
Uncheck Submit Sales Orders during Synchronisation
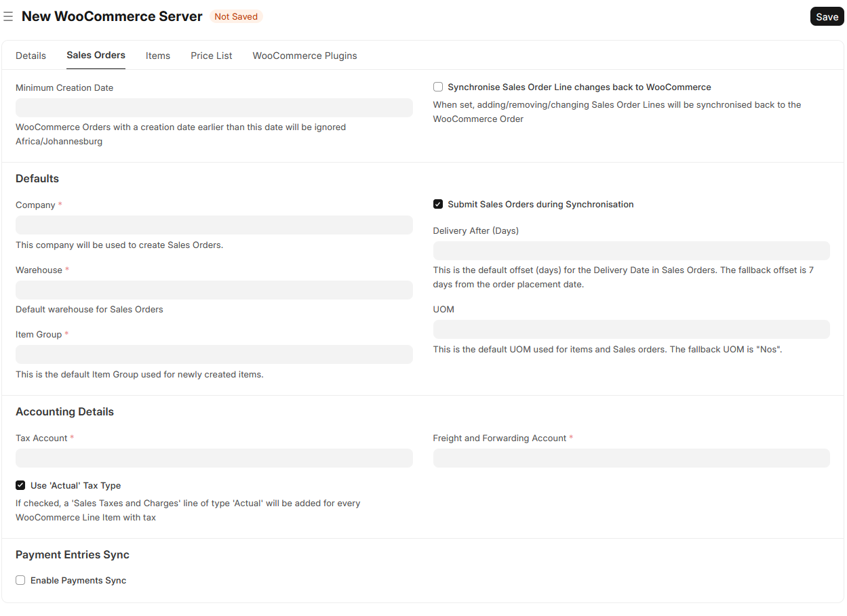tap(438, 205)
